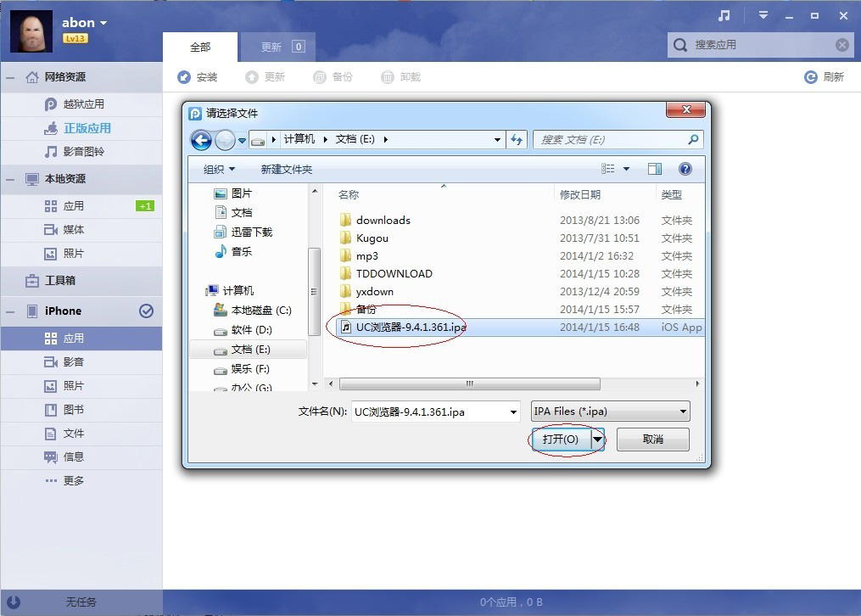Select iPhone 应用 item
861x616 pixels.
tap(81, 339)
